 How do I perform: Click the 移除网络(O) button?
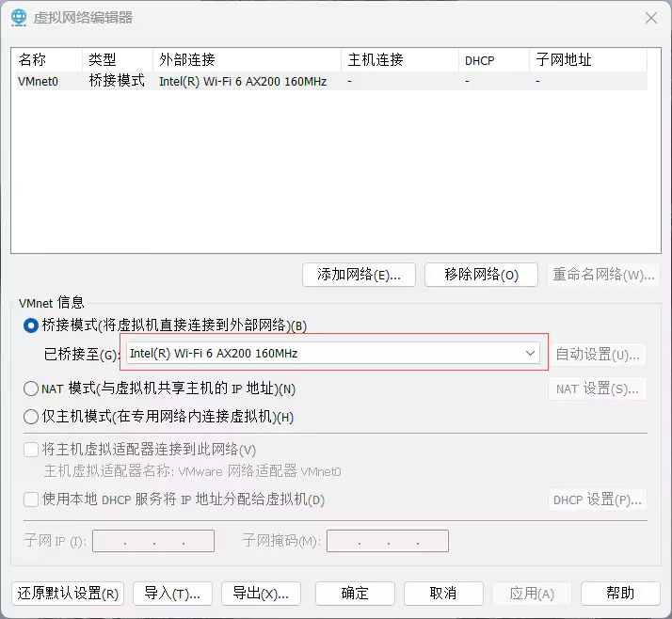481,275
